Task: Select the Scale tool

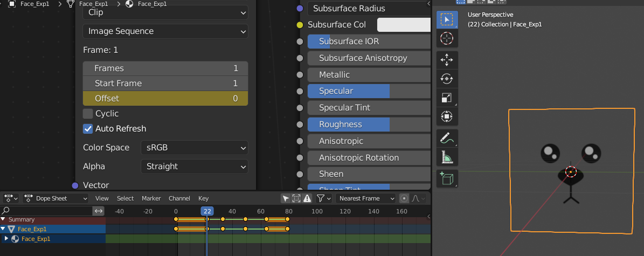Action: [447, 98]
